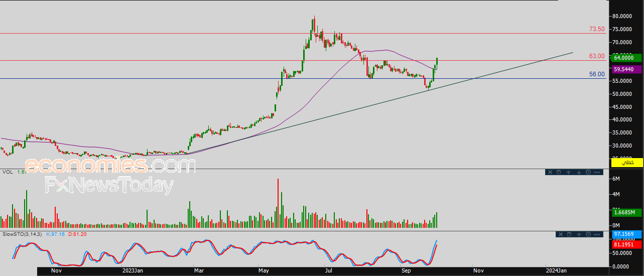644x276 pixels.
Task: Click the VOL indicator label
Action: point(8,172)
